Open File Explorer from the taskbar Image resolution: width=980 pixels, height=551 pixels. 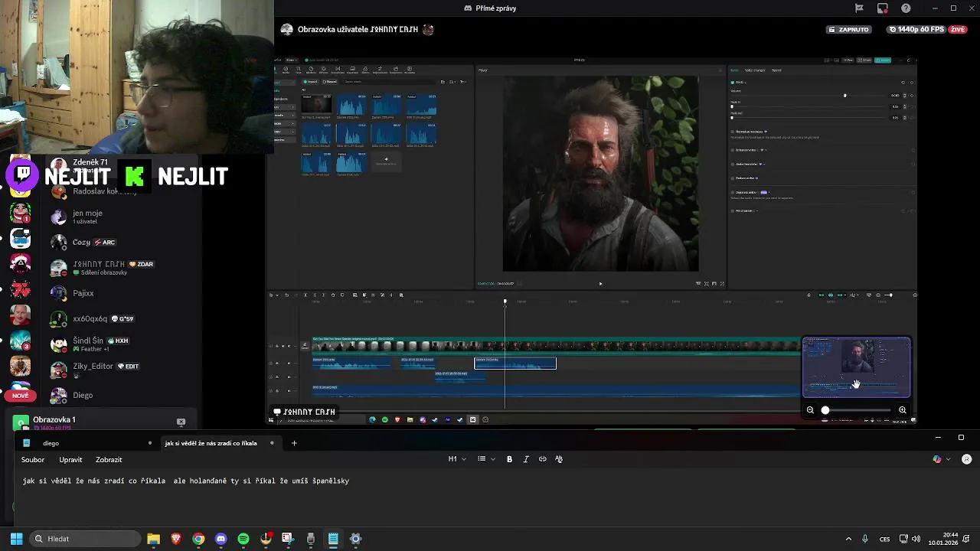[153, 539]
